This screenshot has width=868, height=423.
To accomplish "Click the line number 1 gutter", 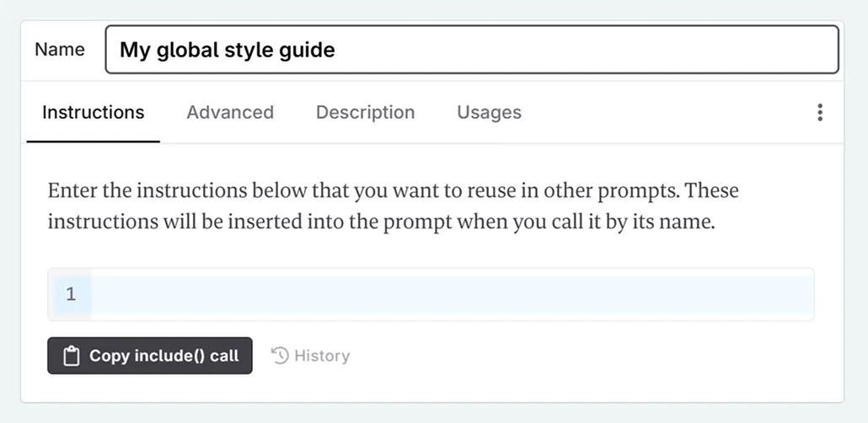I will coord(71,295).
